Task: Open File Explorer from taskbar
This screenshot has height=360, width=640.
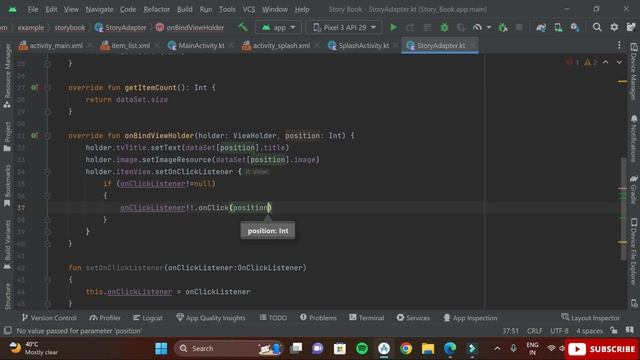Action: click(x=428, y=349)
